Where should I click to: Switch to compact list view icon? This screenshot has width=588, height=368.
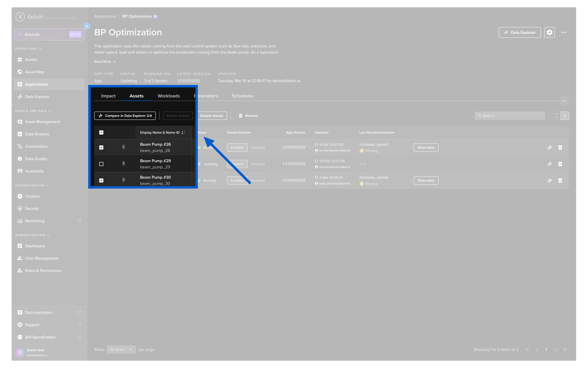[556, 116]
